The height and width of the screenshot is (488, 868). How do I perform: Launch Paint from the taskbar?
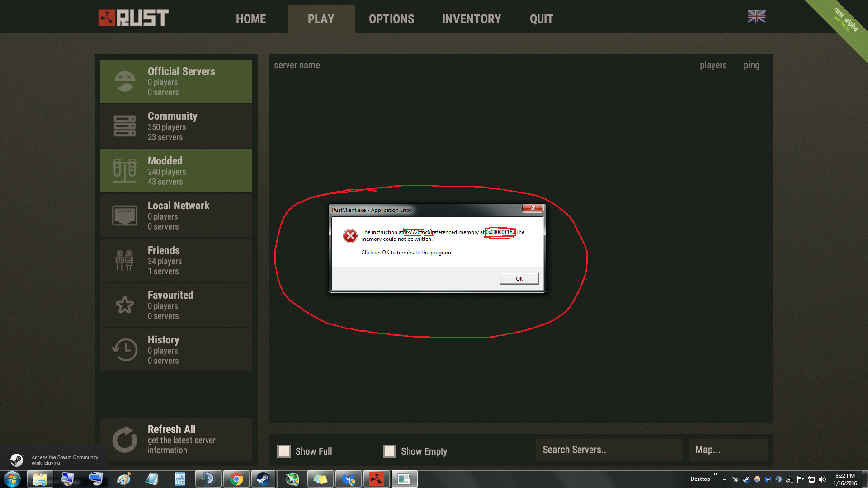pyautogui.click(x=123, y=479)
